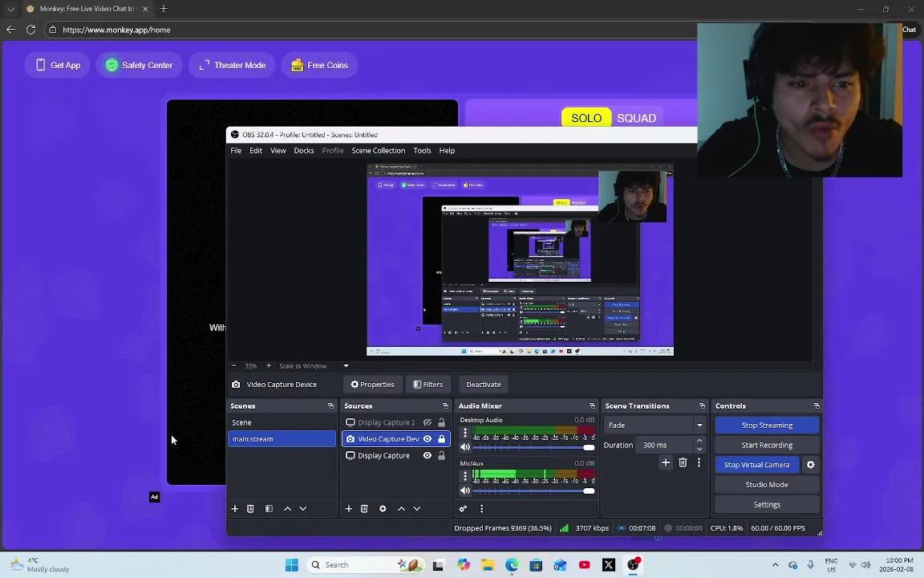Open Desktop Audio three-dot options
924x578 pixels.
pyautogui.click(x=465, y=433)
